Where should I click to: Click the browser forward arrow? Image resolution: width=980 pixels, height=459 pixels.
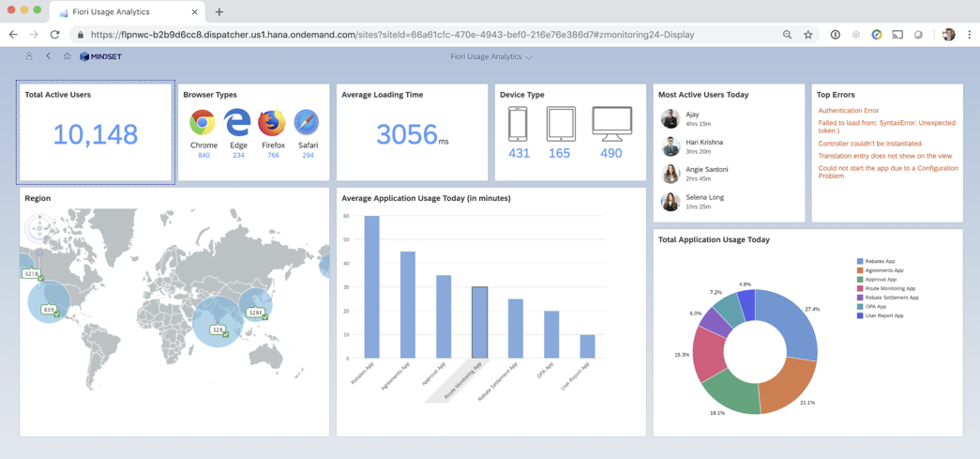(34, 35)
